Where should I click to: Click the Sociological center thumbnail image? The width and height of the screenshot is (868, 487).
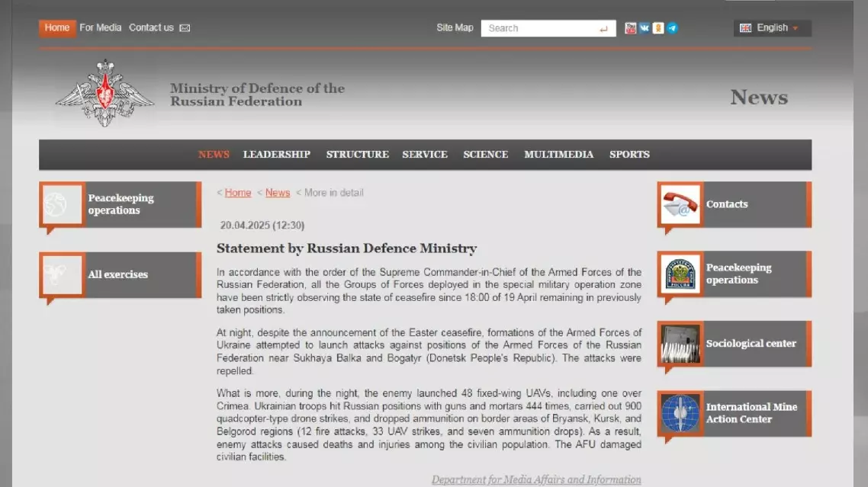(680, 344)
